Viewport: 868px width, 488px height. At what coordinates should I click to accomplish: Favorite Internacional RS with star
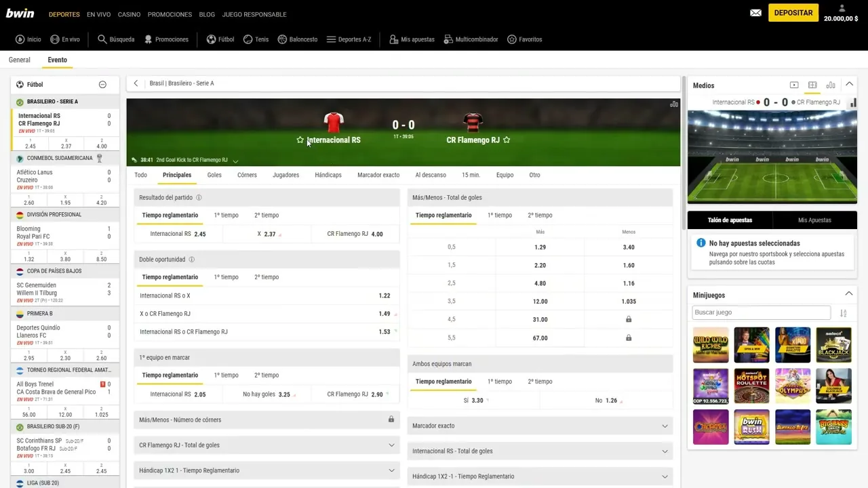(300, 140)
